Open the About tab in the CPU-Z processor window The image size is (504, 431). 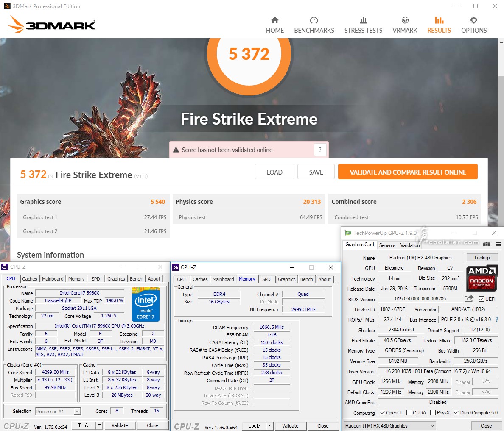point(154,279)
